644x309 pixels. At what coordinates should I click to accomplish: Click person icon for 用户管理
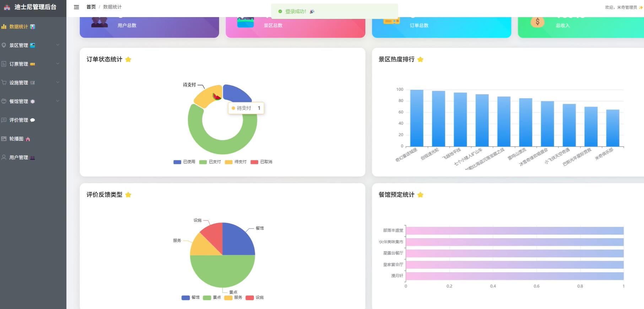(x=4, y=157)
